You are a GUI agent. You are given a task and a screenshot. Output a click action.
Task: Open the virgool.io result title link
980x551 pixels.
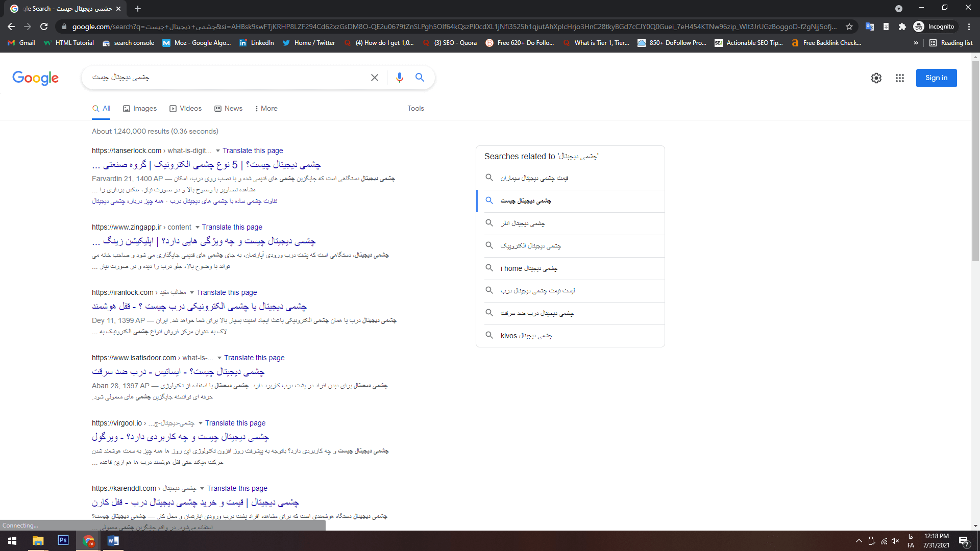click(x=180, y=437)
